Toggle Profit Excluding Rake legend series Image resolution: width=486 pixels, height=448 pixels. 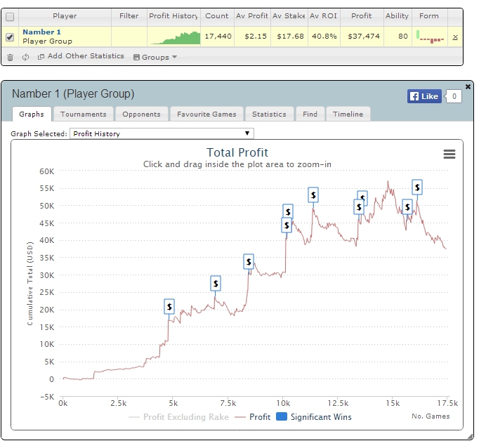point(179,417)
